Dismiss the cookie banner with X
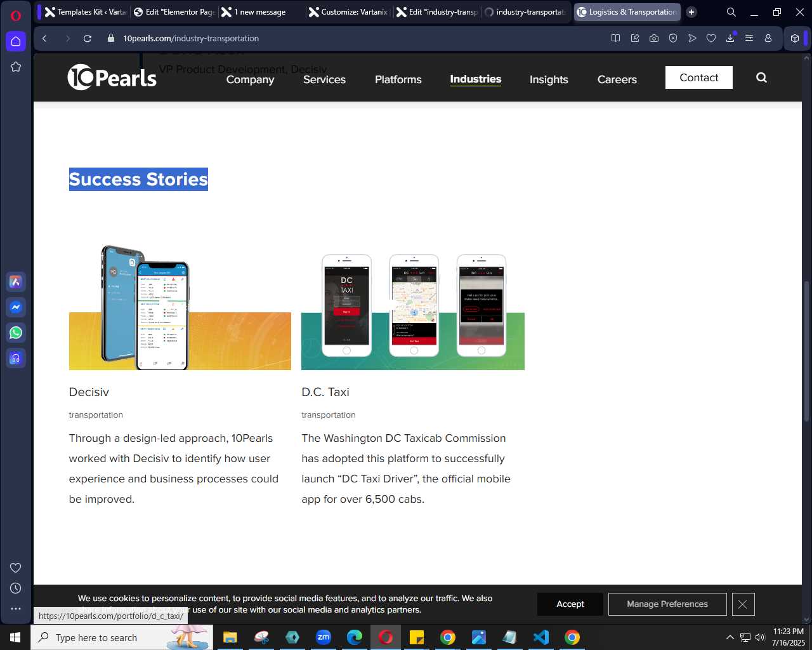This screenshot has width=812, height=650. point(743,604)
